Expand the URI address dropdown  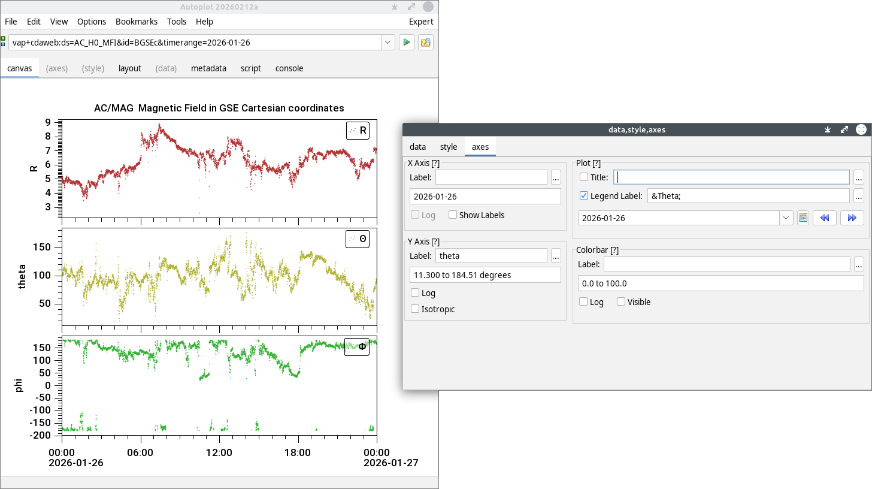[x=387, y=43]
